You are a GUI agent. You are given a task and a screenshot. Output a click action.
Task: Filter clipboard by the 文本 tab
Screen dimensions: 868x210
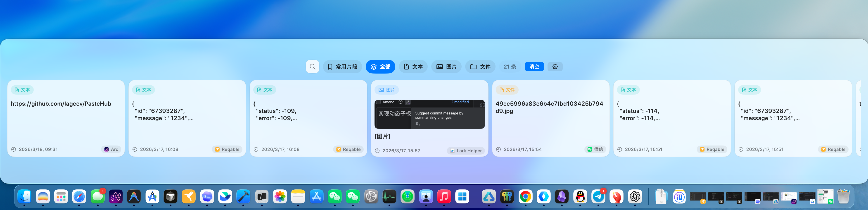pyautogui.click(x=413, y=67)
